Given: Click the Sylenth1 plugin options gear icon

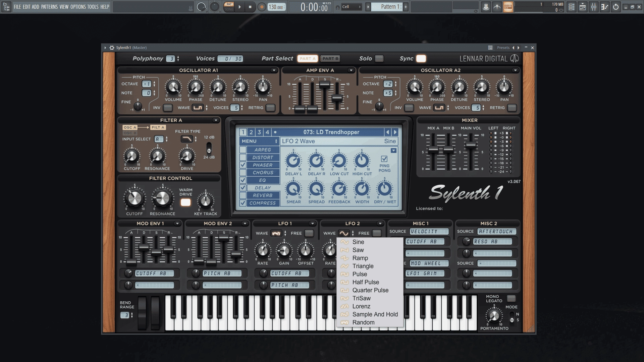Looking at the screenshot, I should 112,48.
